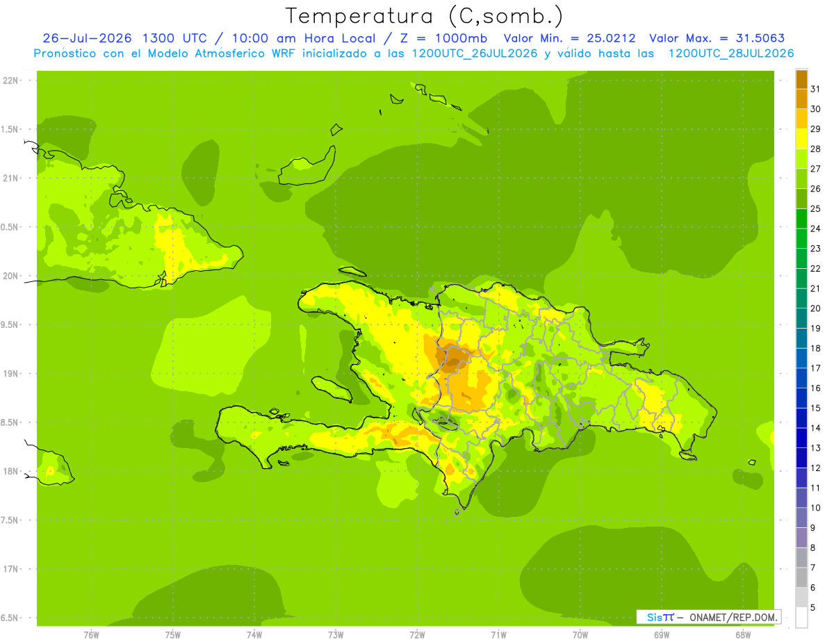Click the '76W' longitude label

(x=91, y=635)
